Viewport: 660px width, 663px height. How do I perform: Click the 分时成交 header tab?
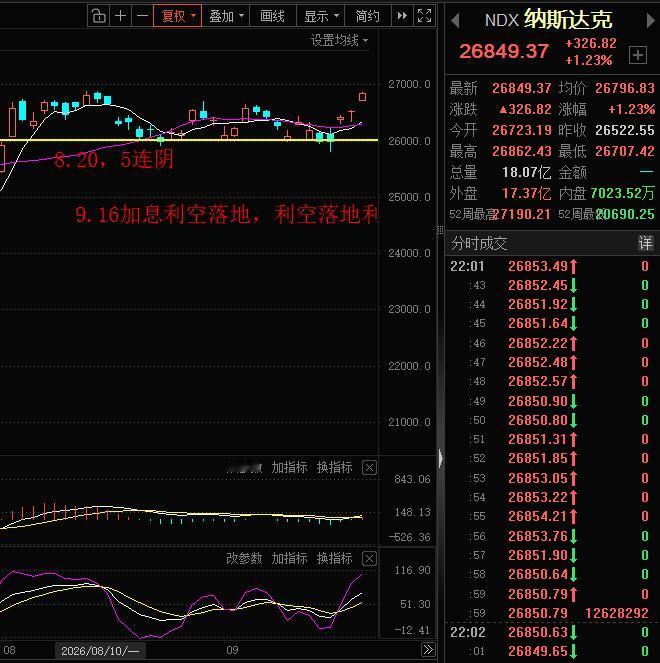pos(479,244)
